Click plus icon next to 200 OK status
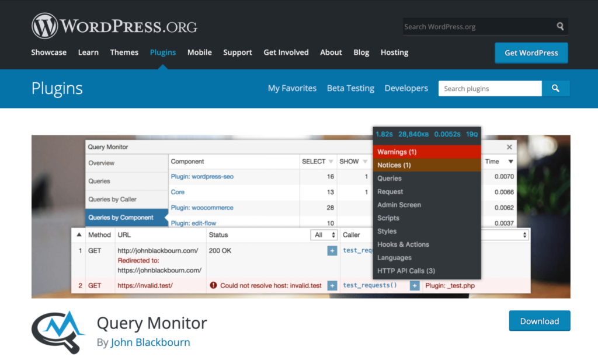Viewport: 598px width, 364px height. 332,251
